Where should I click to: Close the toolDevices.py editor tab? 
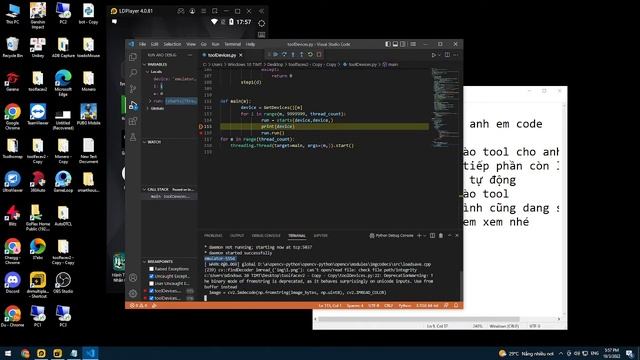click(241, 55)
